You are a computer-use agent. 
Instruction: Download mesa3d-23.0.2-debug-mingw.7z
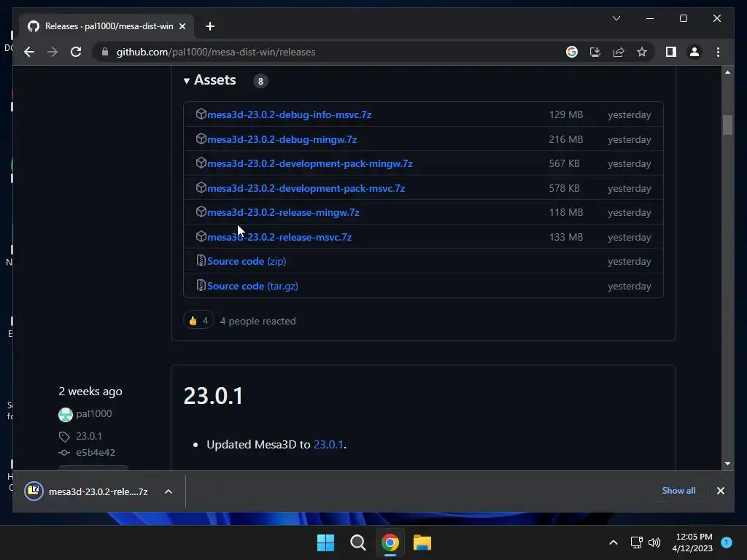tap(282, 139)
